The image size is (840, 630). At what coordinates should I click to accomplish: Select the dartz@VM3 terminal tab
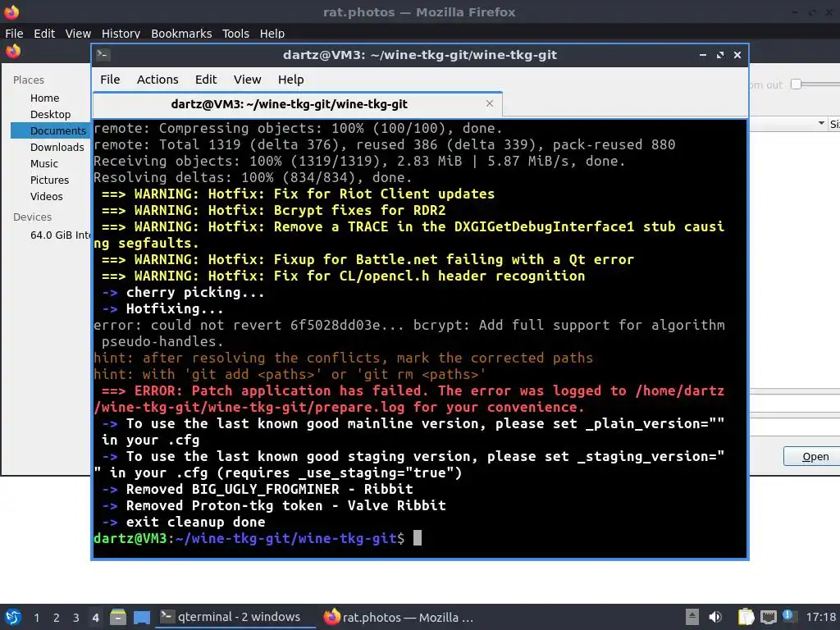tap(297, 104)
